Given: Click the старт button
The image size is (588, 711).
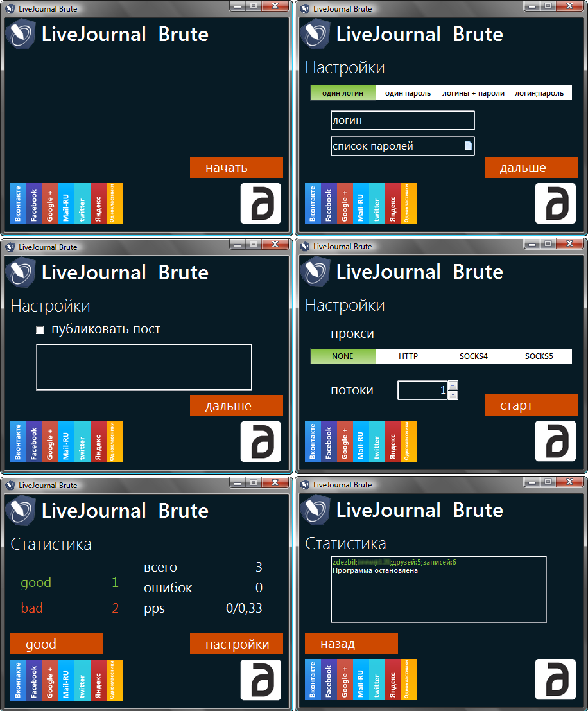Looking at the screenshot, I should [x=531, y=405].
